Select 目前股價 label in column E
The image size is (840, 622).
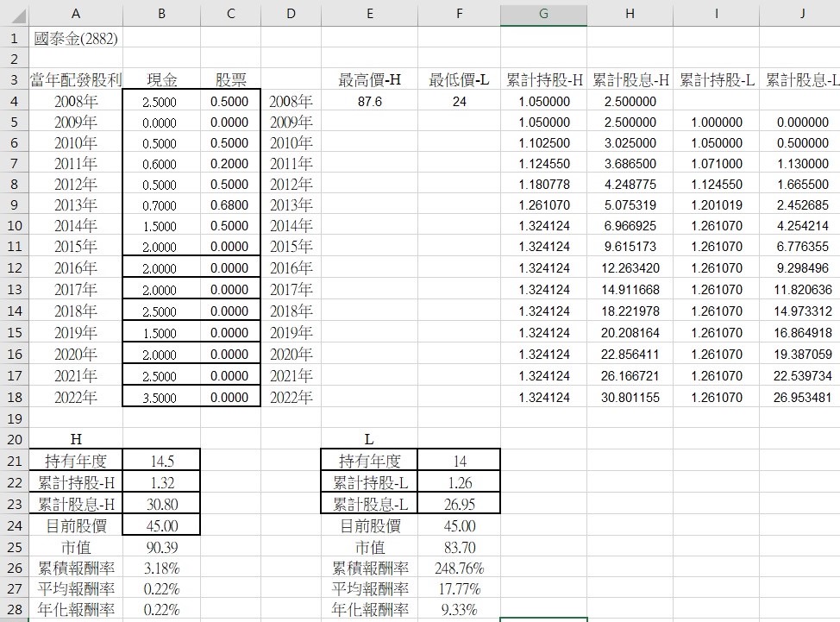click(370, 526)
